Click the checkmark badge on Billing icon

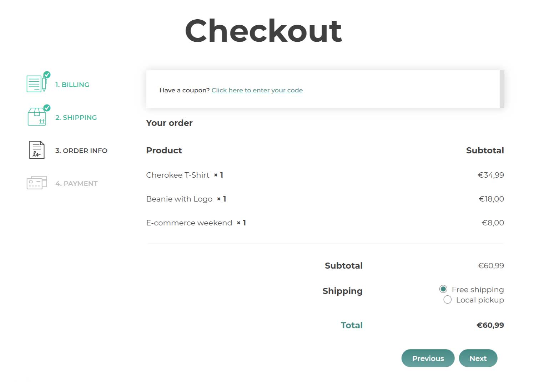coord(47,75)
